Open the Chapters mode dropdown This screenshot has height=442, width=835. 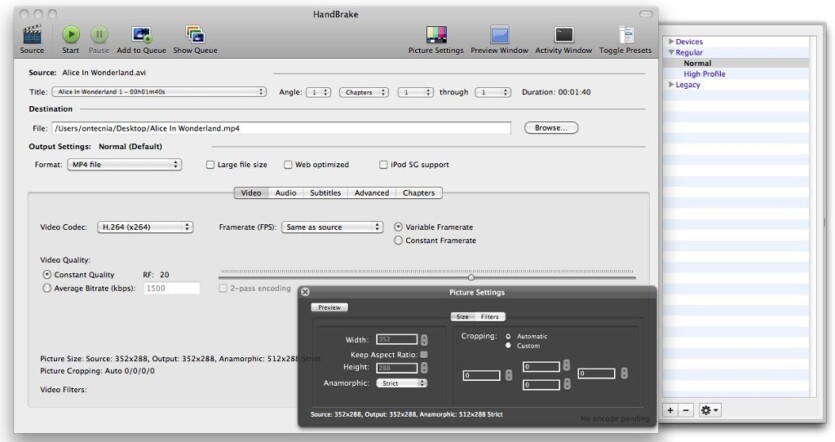coord(364,92)
